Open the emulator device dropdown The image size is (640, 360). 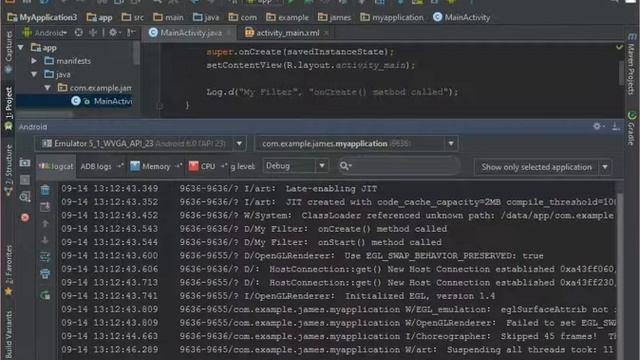(x=239, y=144)
